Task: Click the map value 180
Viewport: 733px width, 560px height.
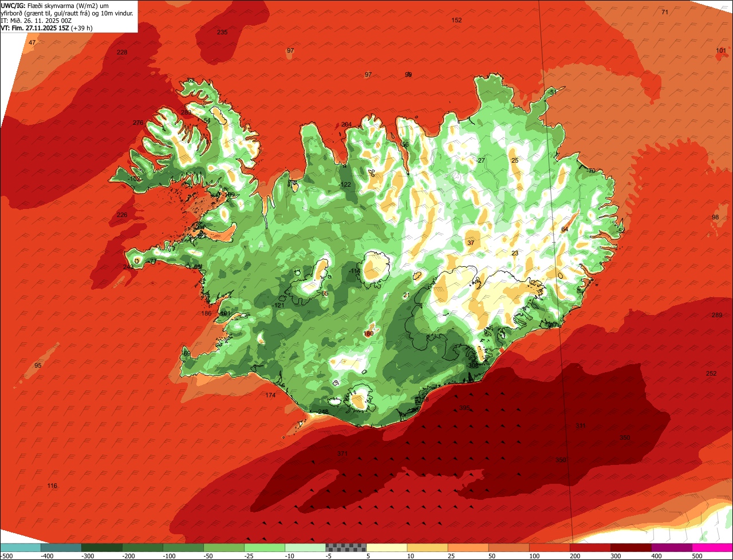Action: (368, 333)
